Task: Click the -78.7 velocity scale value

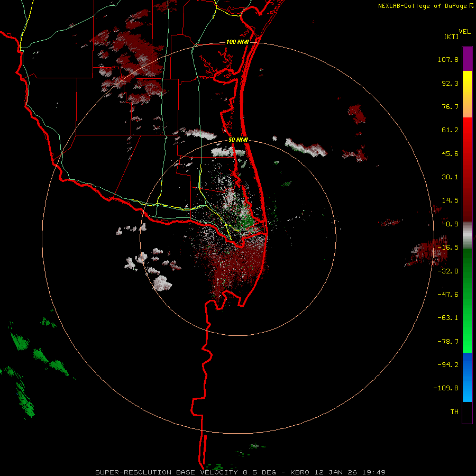Action: pyautogui.click(x=448, y=342)
